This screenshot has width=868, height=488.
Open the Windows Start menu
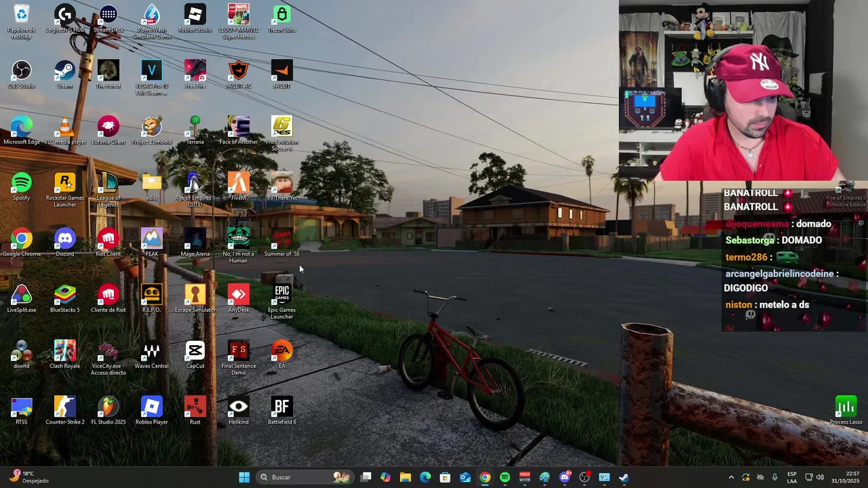pos(244,477)
